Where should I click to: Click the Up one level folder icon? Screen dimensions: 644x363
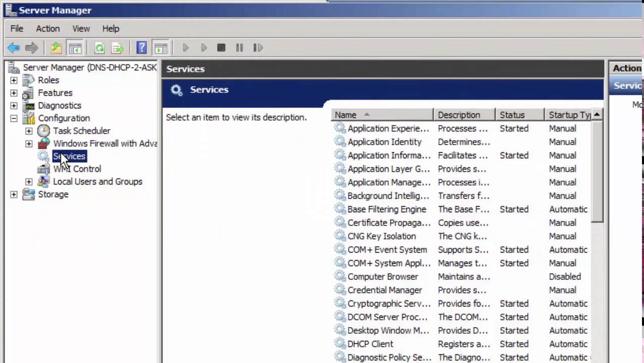coord(56,48)
